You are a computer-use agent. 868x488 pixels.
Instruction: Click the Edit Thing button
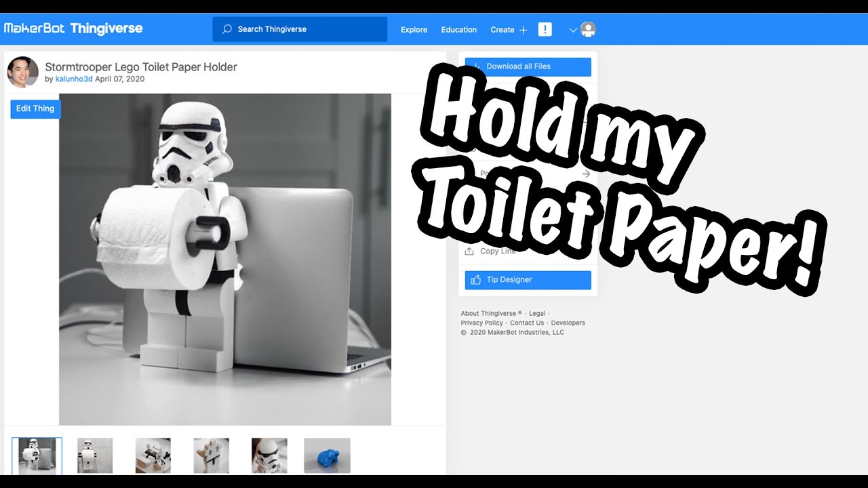point(35,108)
